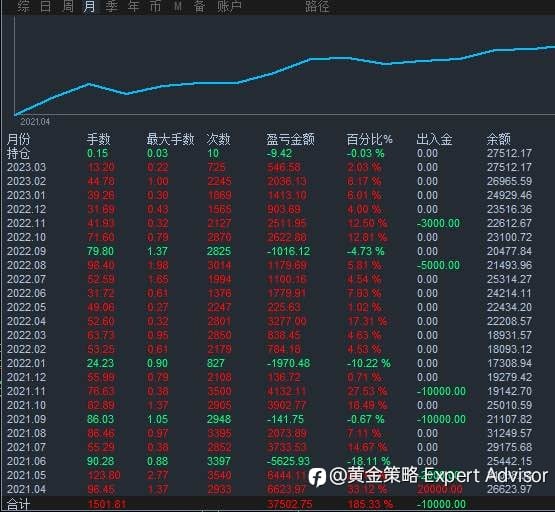555x512 pixels.
Task: Click the -3000.00 withdrawal in 2022.11
Action: pyautogui.click(x=438, y=223)
